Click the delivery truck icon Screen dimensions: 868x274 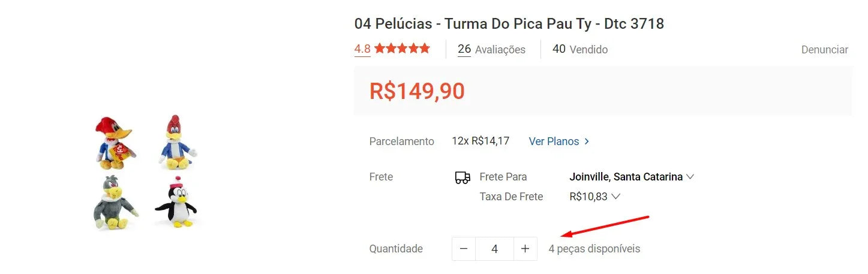(462, 177)
